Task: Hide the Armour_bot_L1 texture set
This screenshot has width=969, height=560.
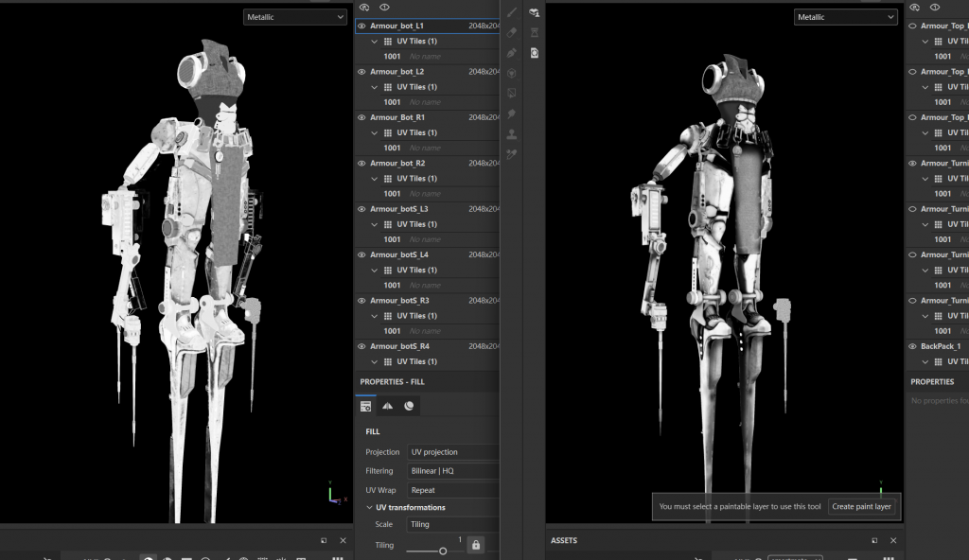Action: pos(361,26)
